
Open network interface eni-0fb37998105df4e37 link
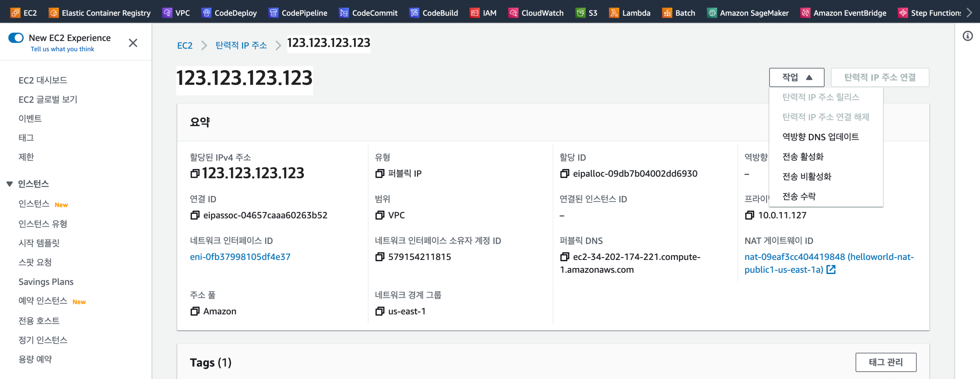point(240,257)
